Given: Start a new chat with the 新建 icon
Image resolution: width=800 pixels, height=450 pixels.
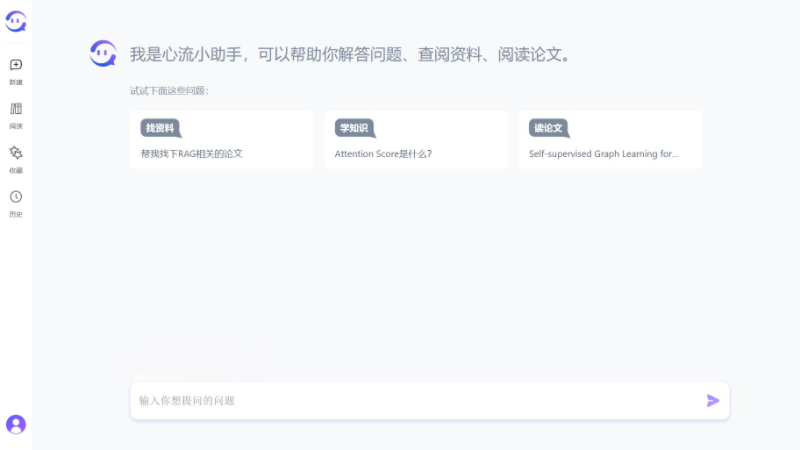Looking at the screenshot, I should [x=16, y=65].
